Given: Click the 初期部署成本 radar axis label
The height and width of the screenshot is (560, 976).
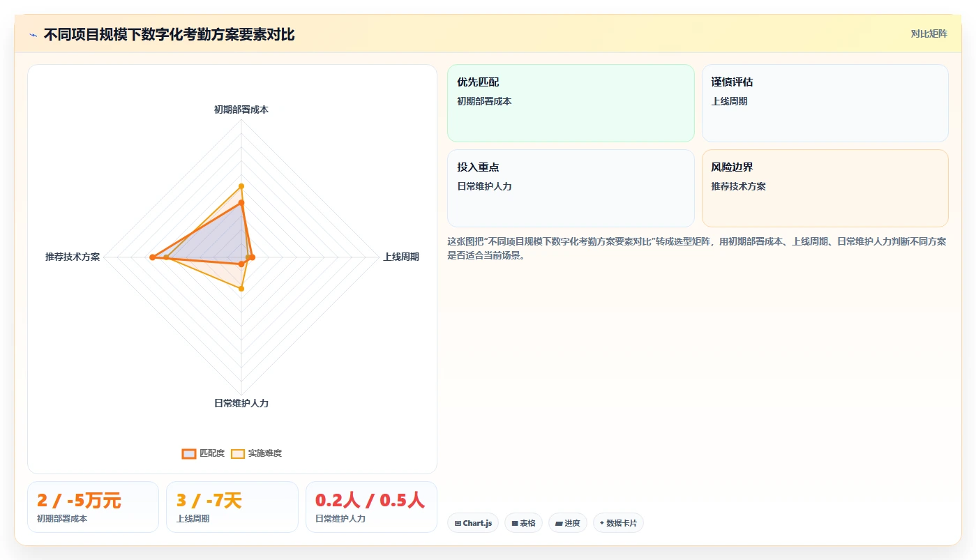Looking at the screenshot, I should click(x=241, y=109).
